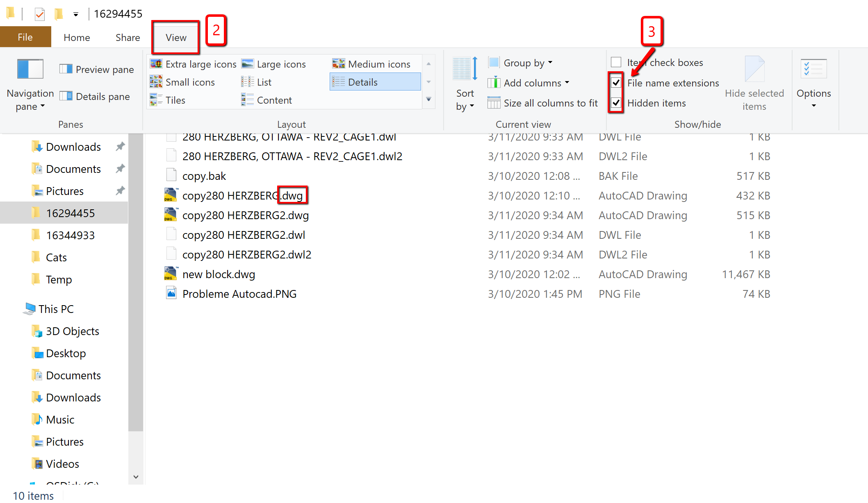Click the AutoCAD Drawing icon for copy280 HERZBERG2.dwg
Screen dimensions: 868x503
(170, 215)
